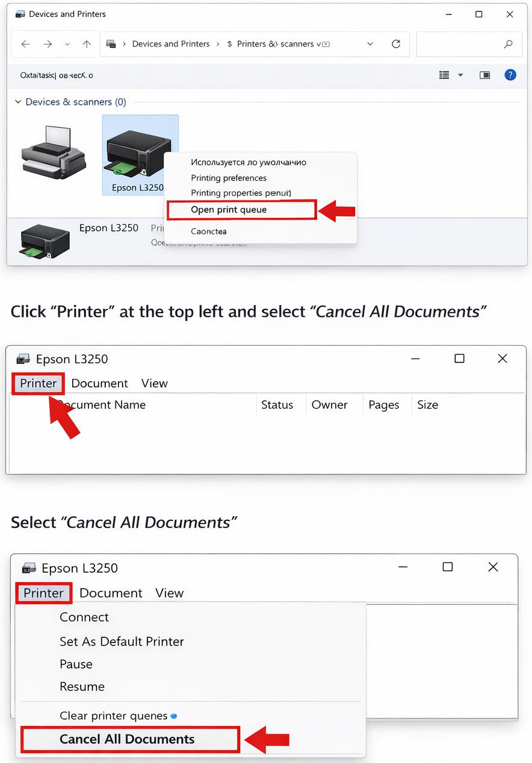Toggle the preview pane icon
This screenshot has width=532, height=763.
click(484, 75)
